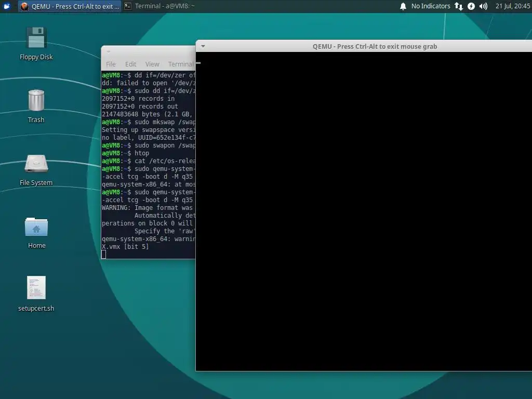The width and height of the screenshot is (532, 399).
Task: Click the QEMU window title bar text
Action: pyautogui.click(x=375, y=46)
